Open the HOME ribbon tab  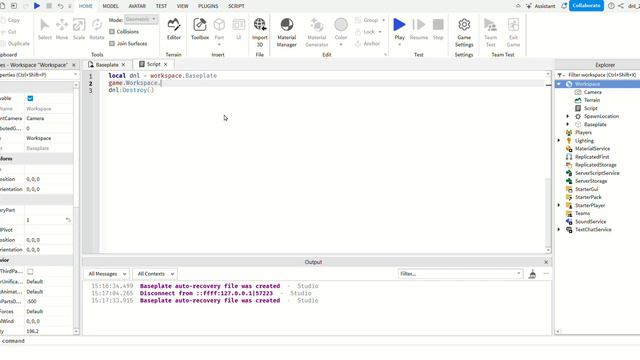click(86, 6)
